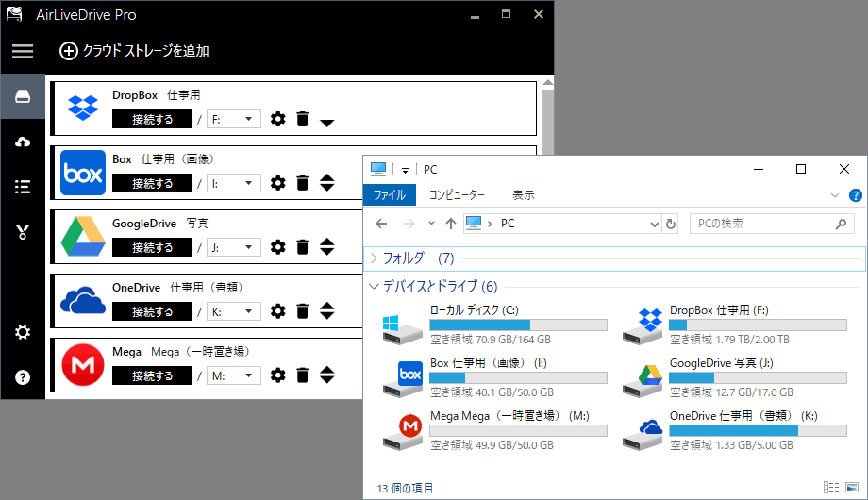Click 接続する for the Mega entry
The image size is (868, 500).
(152, 376)
